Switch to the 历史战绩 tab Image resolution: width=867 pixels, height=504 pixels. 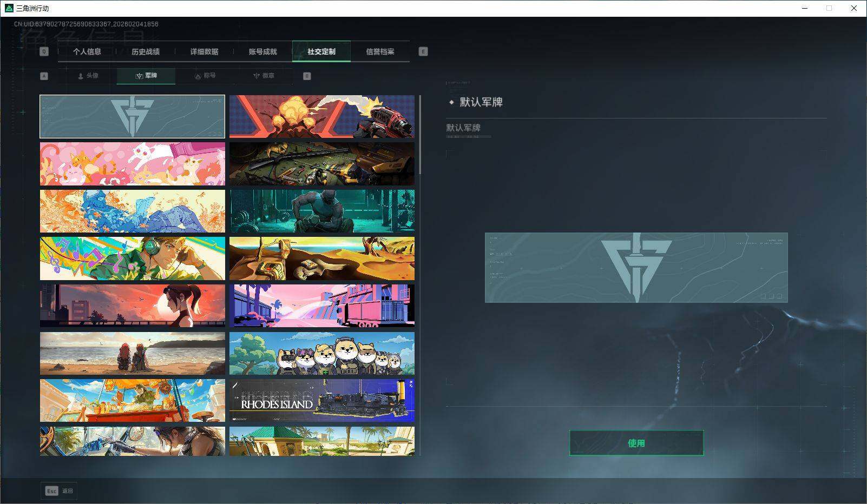click(x=146, y=52)
